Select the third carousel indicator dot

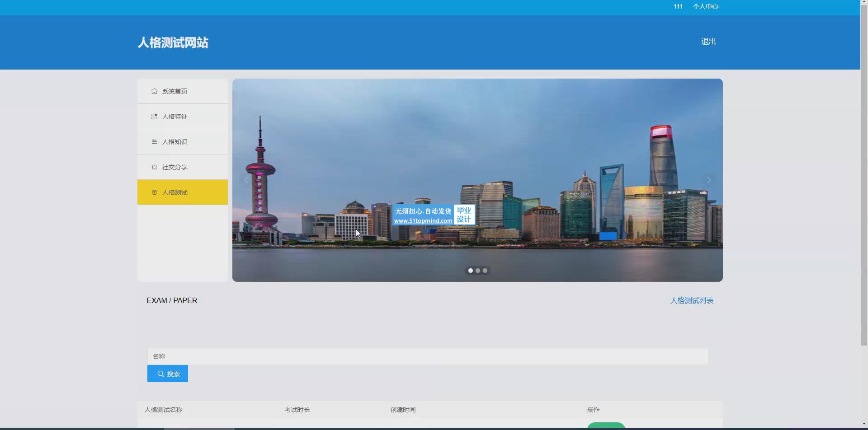tap(485, 271)
